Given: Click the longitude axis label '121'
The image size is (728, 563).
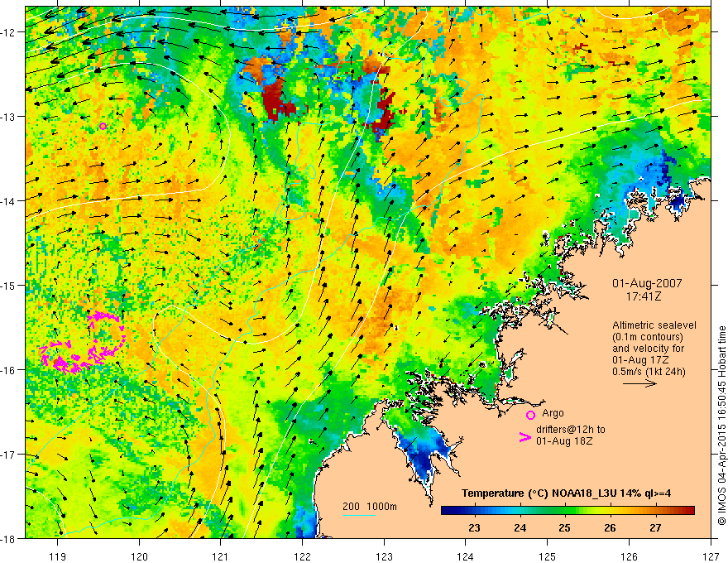Looking at the screenshot, I should point(221,556).
